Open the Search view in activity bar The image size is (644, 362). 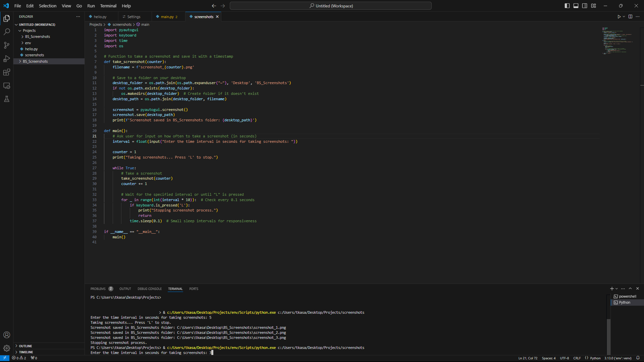tap(6, 32)
